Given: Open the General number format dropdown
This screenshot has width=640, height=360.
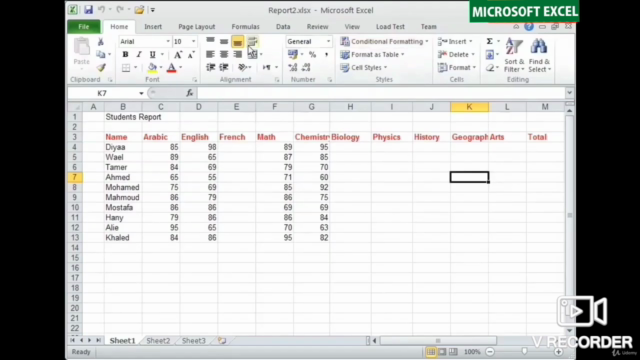Looking at the screenshot, I should (x=328, y=42).
